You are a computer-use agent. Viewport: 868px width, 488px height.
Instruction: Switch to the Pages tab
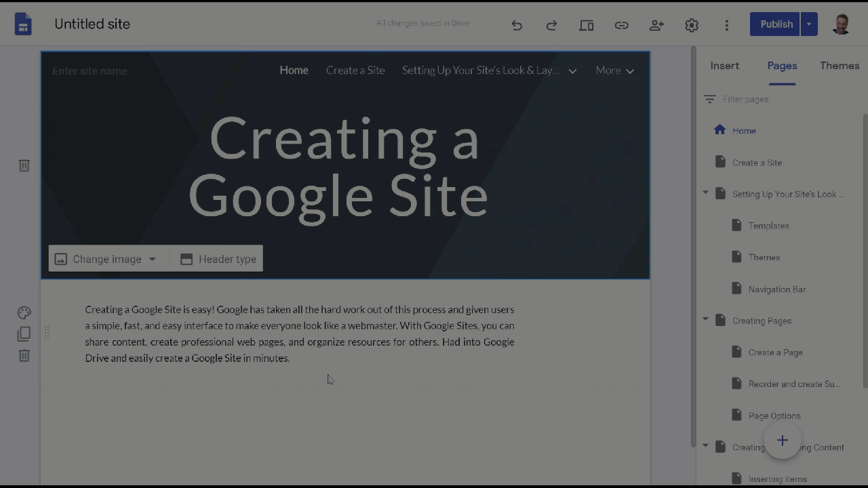coord(782,66)
